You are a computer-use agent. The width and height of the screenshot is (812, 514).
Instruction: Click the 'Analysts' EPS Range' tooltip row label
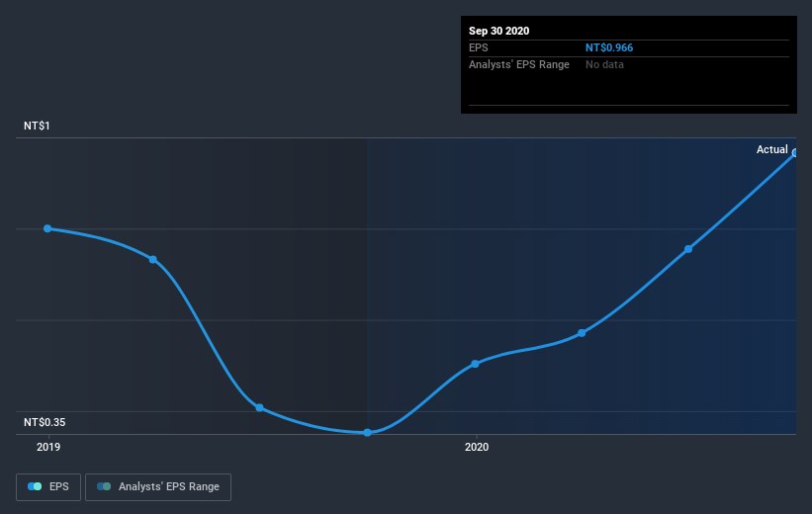pyautogui.click(x=519, y=64)
